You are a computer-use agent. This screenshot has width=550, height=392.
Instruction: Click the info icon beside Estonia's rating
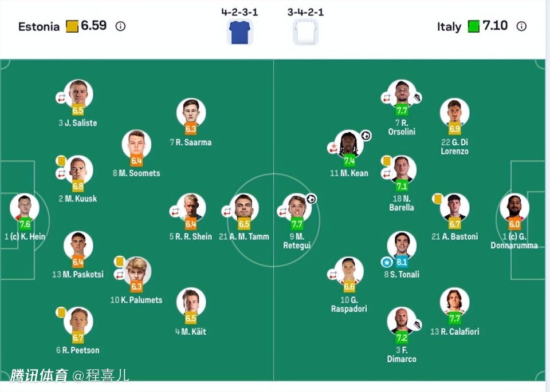click(x=120, y=26)
